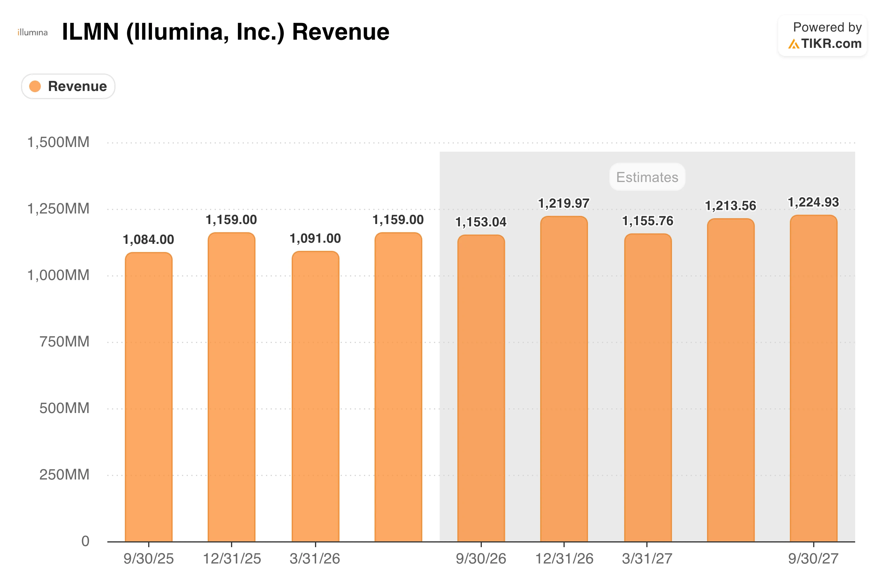Select the revenue bar for 12/31/26
Image resolution: width=882 pixels, height=588 pixels.
pos(564,379)
